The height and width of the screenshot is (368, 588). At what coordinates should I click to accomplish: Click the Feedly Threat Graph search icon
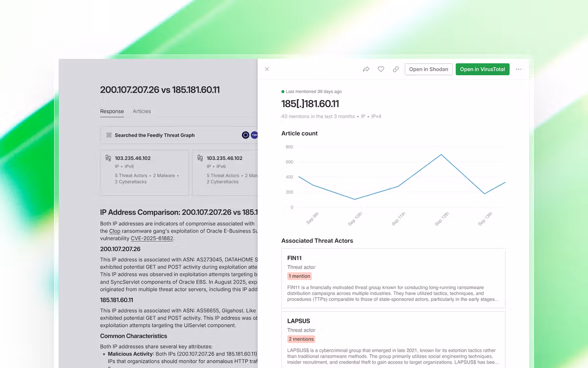click(108, 135)
